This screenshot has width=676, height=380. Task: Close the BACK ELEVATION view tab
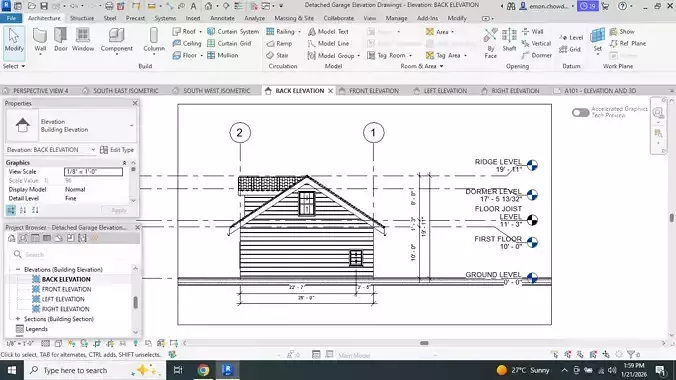330,91
